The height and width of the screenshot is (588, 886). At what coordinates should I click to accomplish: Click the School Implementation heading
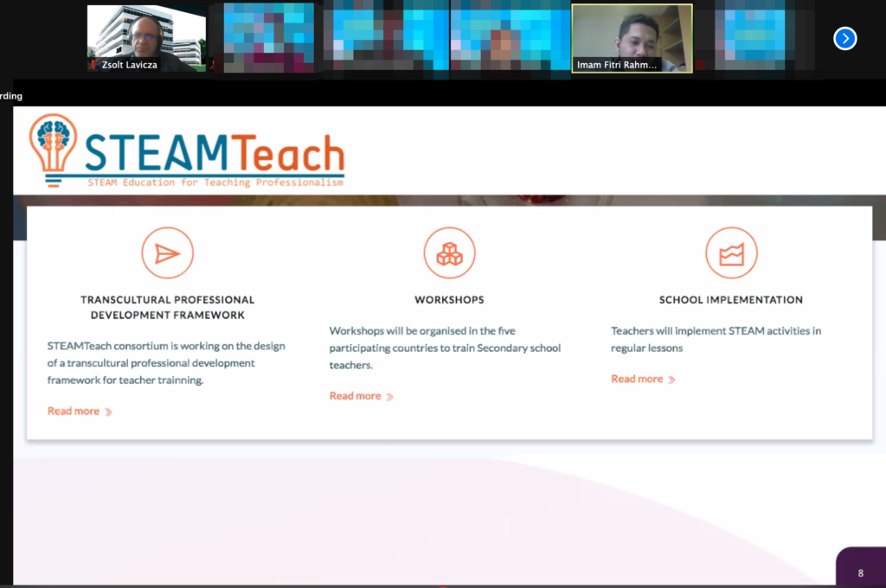(731, 300)
